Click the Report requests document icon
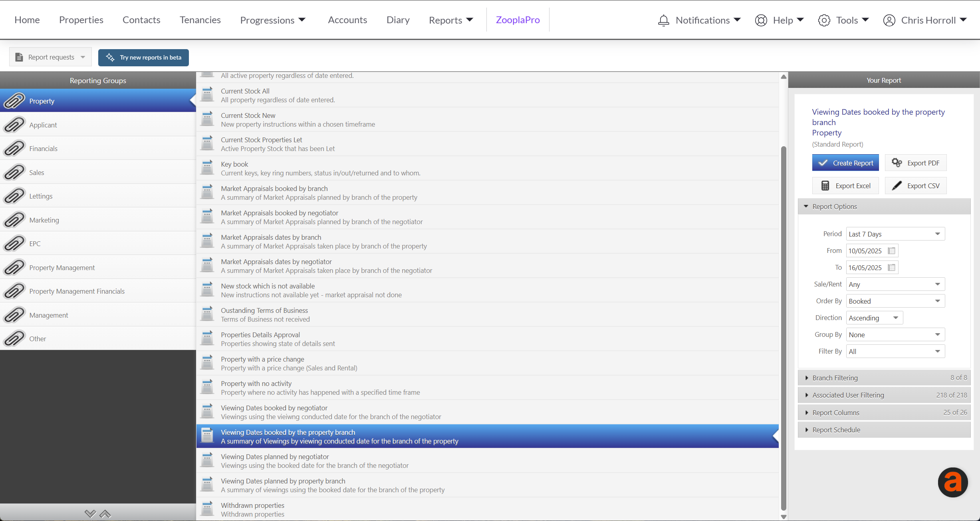The height and width of the screenshot is (521, 980). [19, 57]
